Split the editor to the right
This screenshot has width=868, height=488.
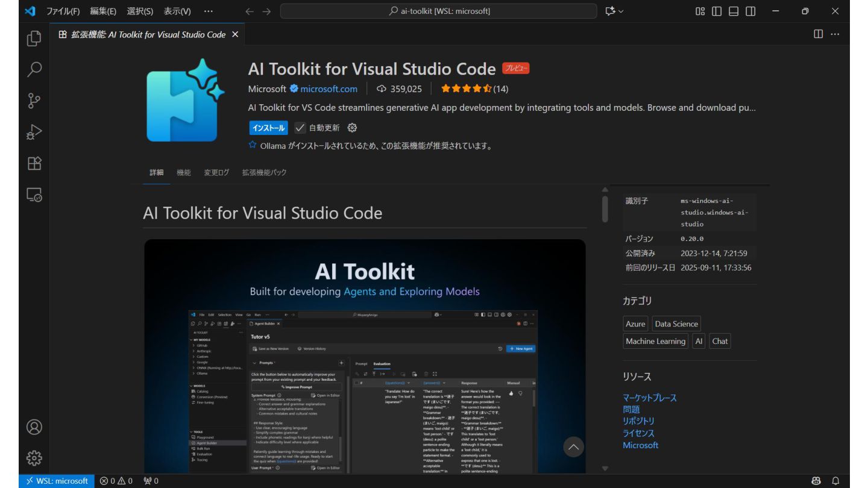click(x=819, y=34)
